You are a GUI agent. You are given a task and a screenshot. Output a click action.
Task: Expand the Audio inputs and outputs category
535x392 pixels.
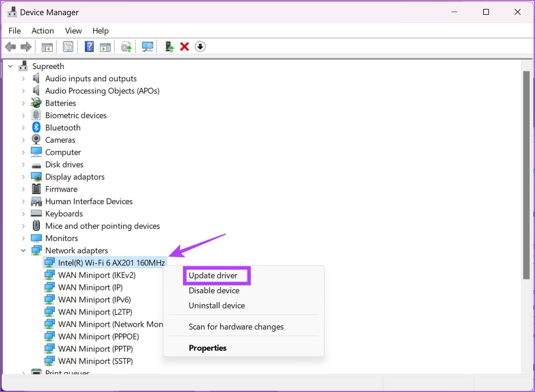(23, 78)
